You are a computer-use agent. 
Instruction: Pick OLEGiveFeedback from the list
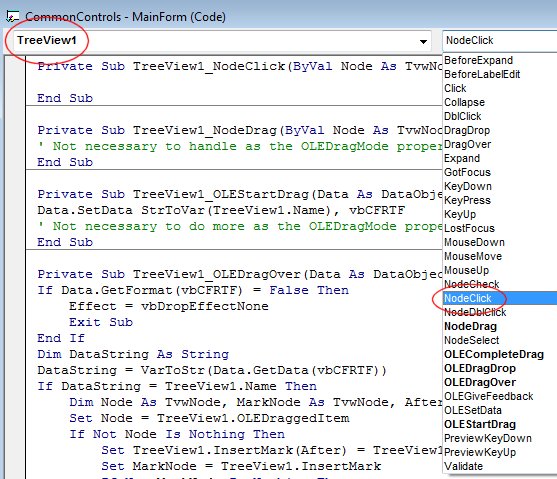pyautogui.click(x=488, y=396)
